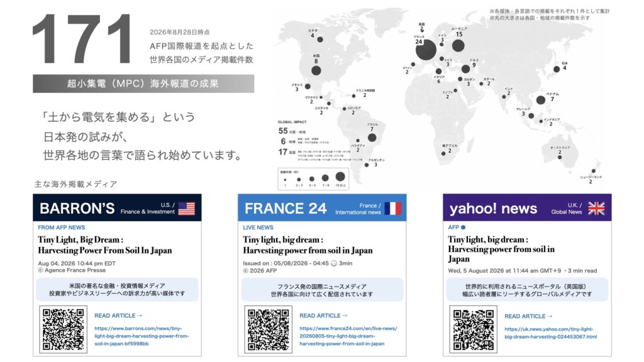The height and width of the screenshot is (362, 644).
Task: Click the 主な海外掲載メディア heading
Action: 75,184
